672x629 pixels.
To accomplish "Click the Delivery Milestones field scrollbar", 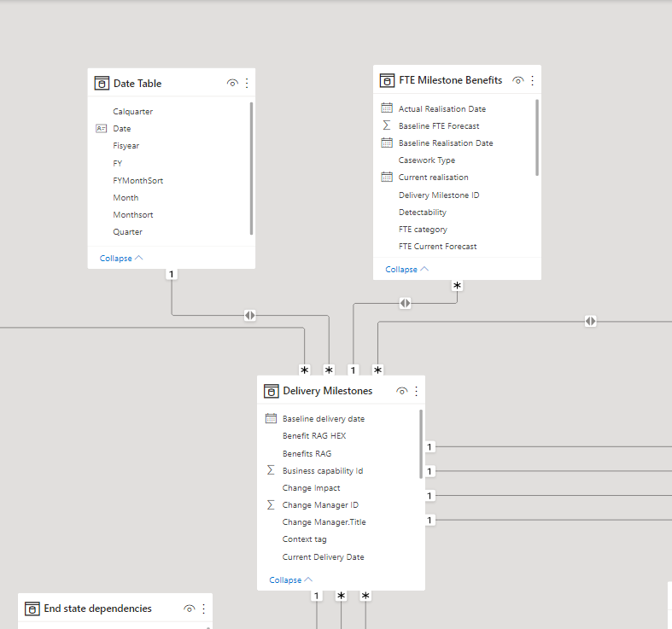I will point(421,444).
